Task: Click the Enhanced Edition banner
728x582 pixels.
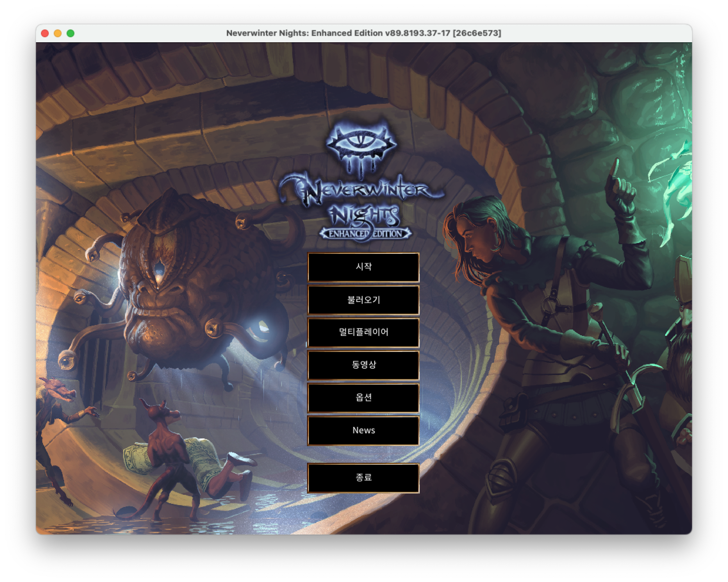Action: (365, 234)
